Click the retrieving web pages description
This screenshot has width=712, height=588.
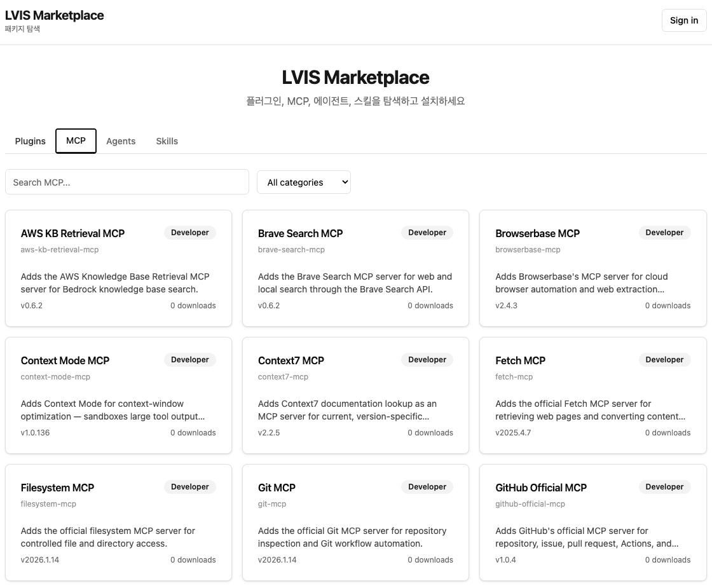591,410
